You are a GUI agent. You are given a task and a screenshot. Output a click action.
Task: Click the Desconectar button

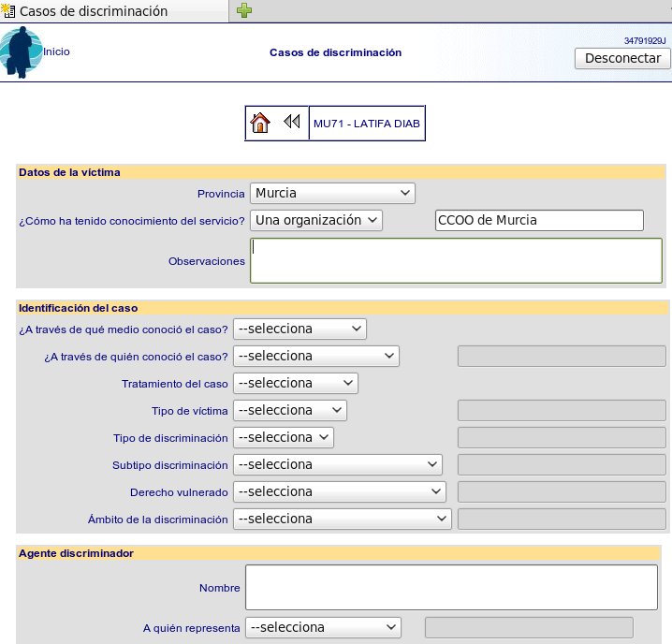click(x=622, y=58)
